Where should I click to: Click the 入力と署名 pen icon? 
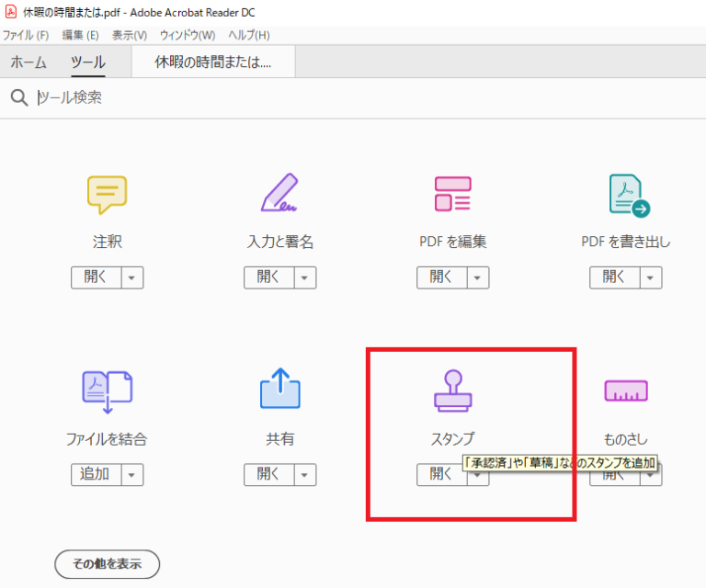pyautogui.click(x=279, y=193)
